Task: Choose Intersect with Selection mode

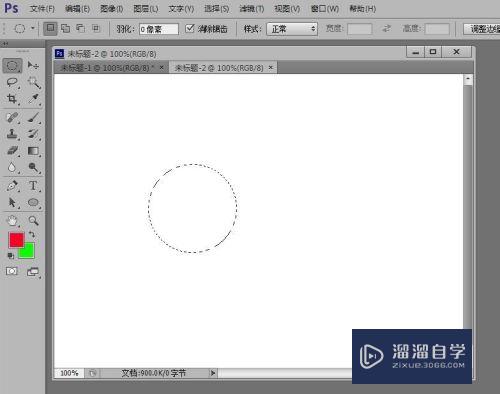Action: 96,29
